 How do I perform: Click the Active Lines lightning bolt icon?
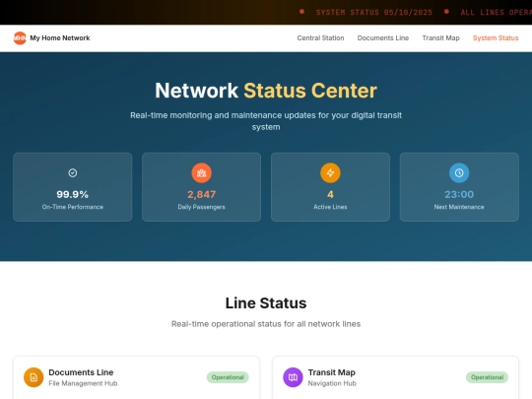(x=330, y=173)
